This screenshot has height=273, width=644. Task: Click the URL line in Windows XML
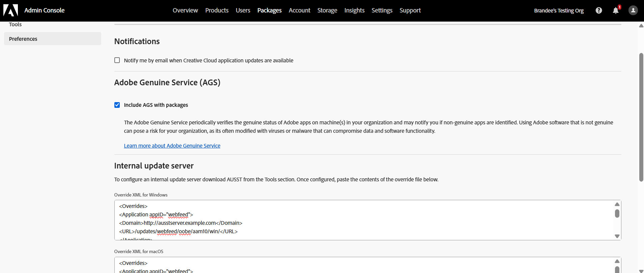[178, 231]
